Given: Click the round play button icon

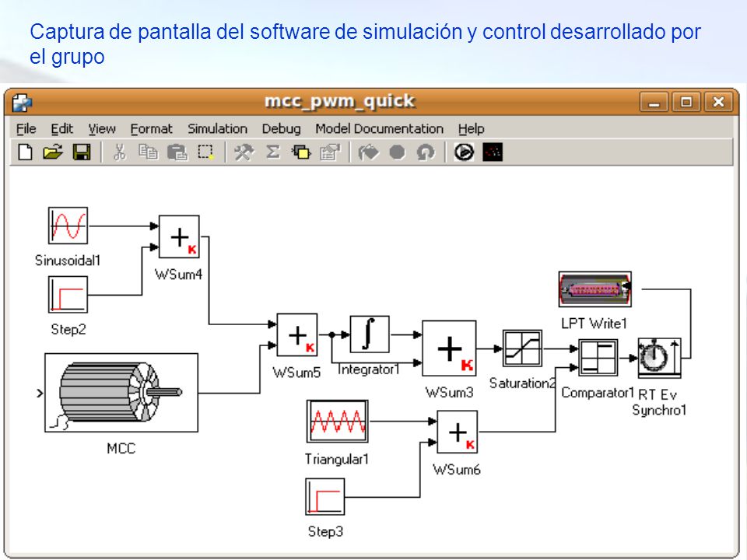Looking at the screenshot, I should click(464, 152).
